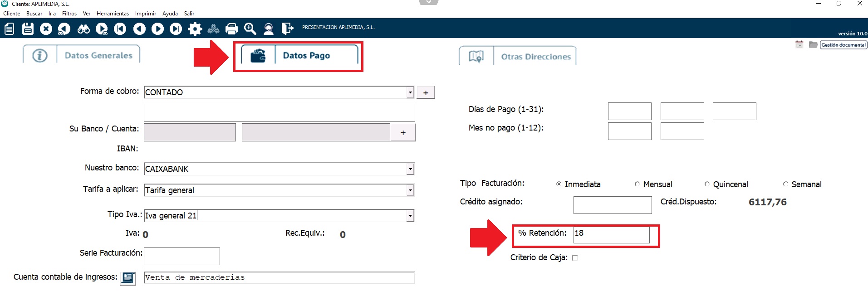Select the Mensual billing option
This screenshot has width=868, height=291.
(x=638, y=184)
